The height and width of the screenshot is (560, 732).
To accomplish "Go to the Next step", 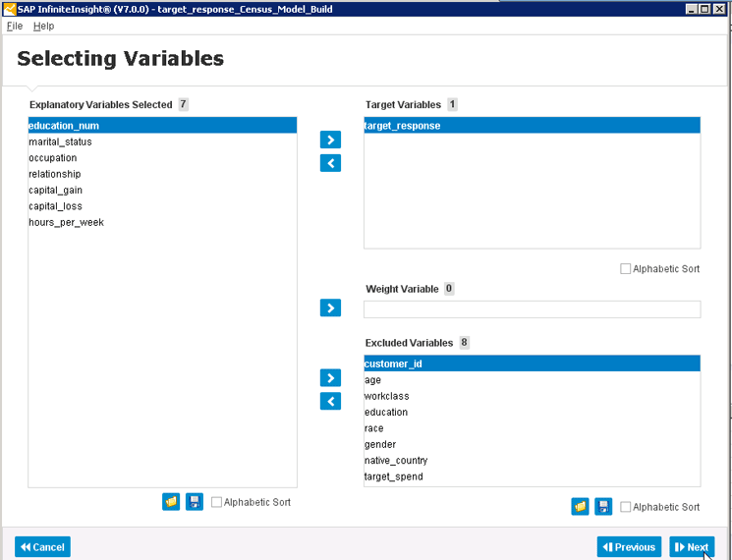I will (x=692, y=547).
